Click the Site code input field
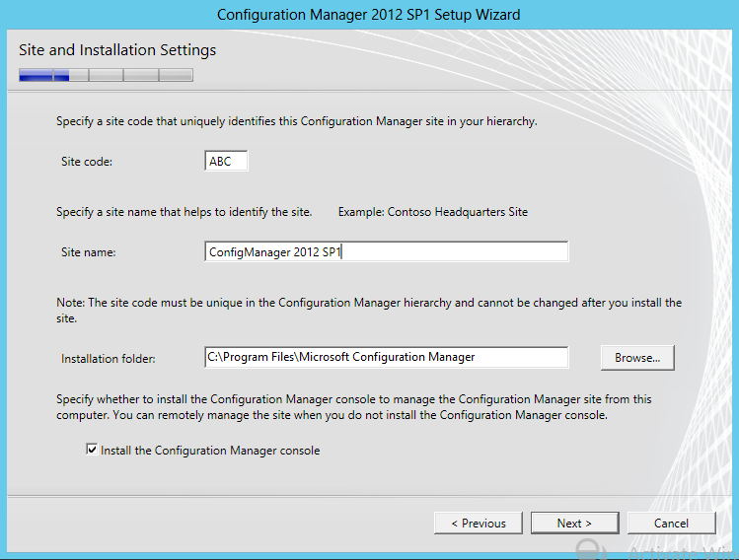Viewport: 739px width, 560px height. pyautogui.click(x=226, y=161)
